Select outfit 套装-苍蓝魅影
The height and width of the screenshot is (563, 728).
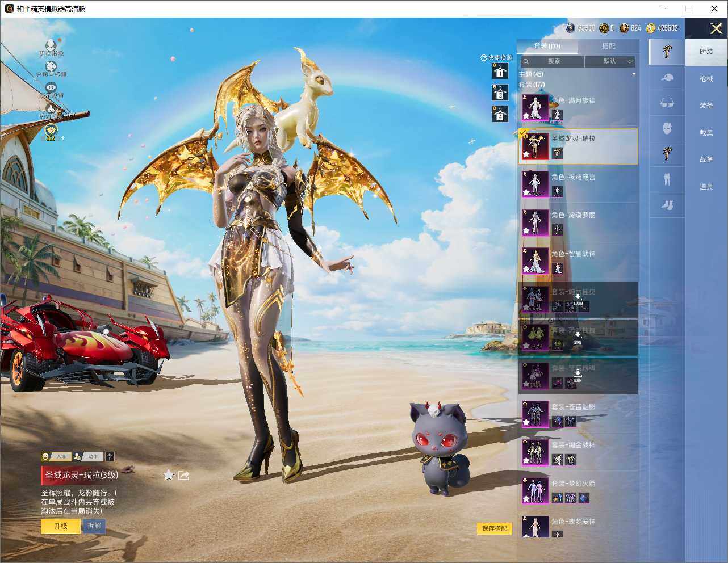578,414
